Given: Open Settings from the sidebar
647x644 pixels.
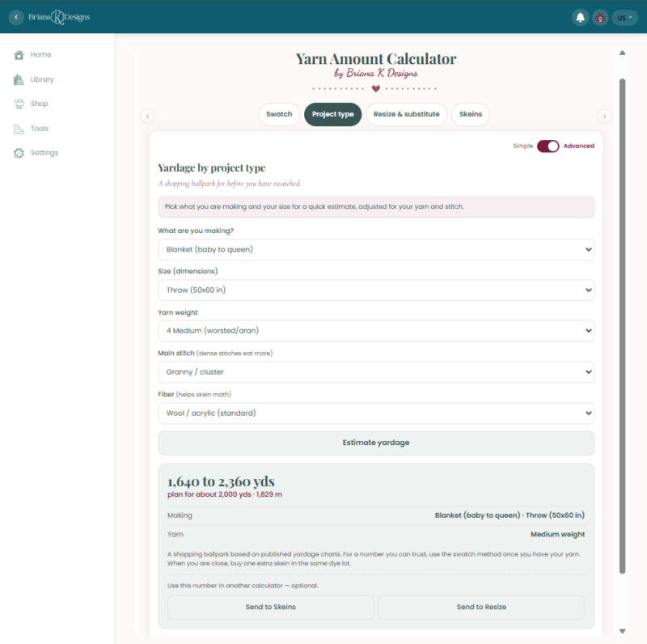Looking at the screenshot, I should point(44,153).
